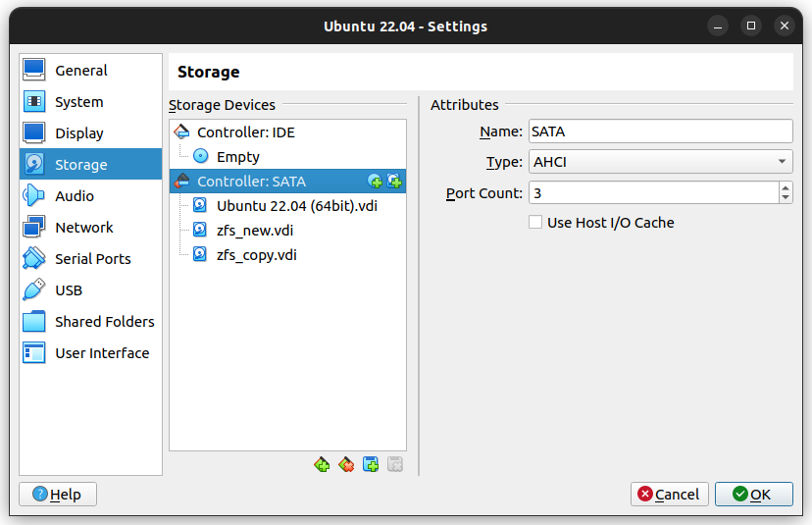This screenshot has width=812, height=525.
Task: Click the controller Name field containing SATA
Action: (660, 131)
